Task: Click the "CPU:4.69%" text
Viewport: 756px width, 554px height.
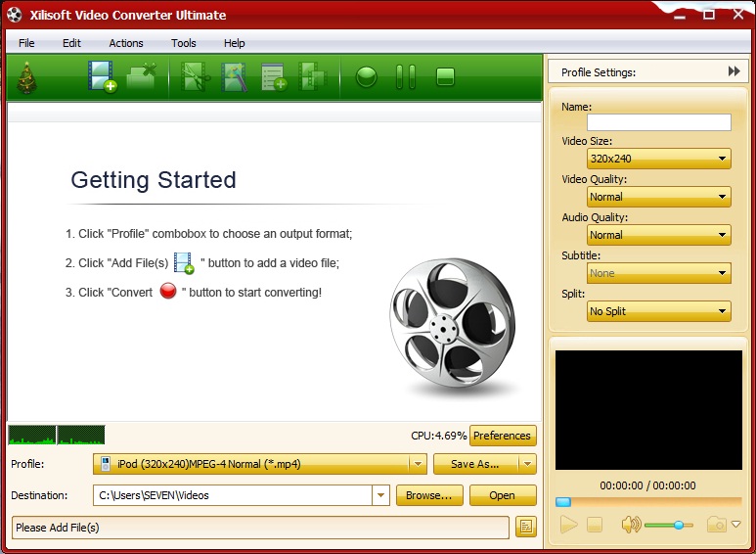Action: click(439, 436)
